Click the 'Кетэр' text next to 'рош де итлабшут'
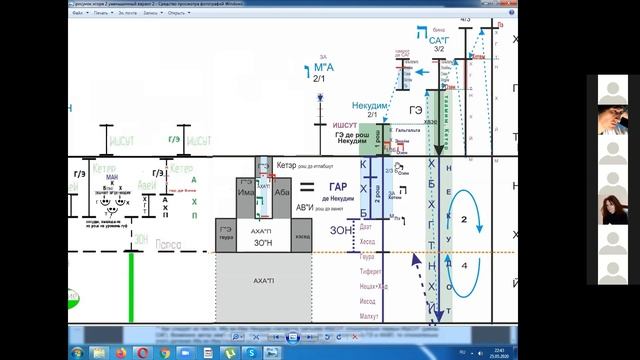The width and height of the screenshot is (640, 360). click(286, 165)
